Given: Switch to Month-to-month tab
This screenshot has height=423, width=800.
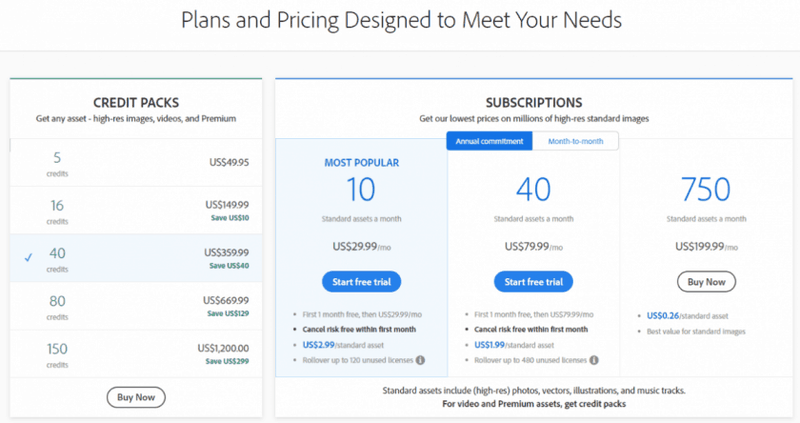Looking at the screenshot, I should tap(575, 141).
